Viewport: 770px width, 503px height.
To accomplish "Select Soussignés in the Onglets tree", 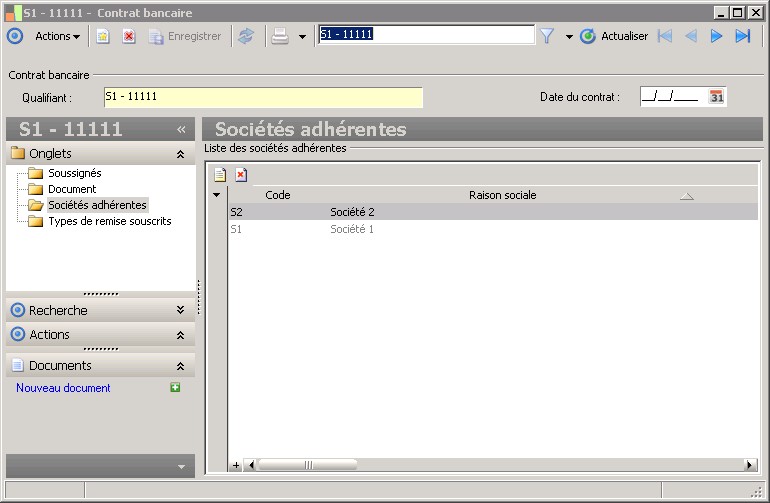I will [x=74, y=173].
